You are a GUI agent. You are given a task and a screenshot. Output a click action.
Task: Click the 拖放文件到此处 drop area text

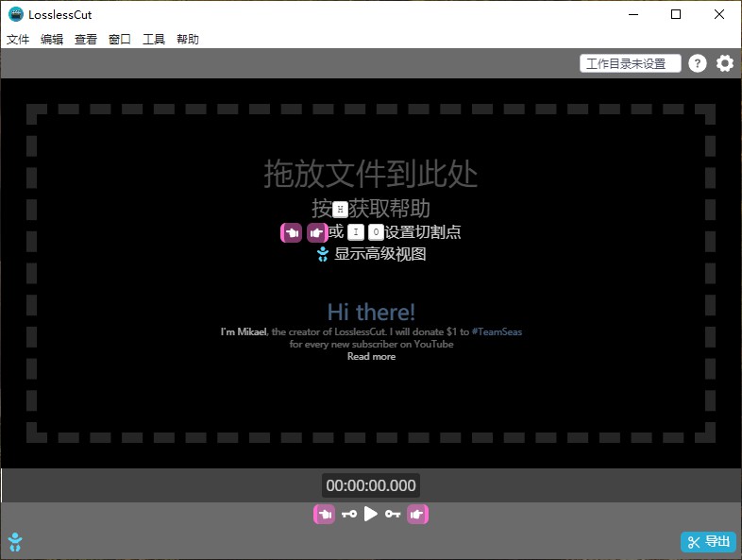coord(371,174)
